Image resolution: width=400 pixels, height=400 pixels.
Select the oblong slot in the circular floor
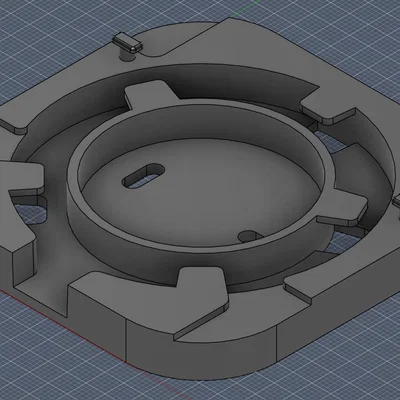pos(143,175)
